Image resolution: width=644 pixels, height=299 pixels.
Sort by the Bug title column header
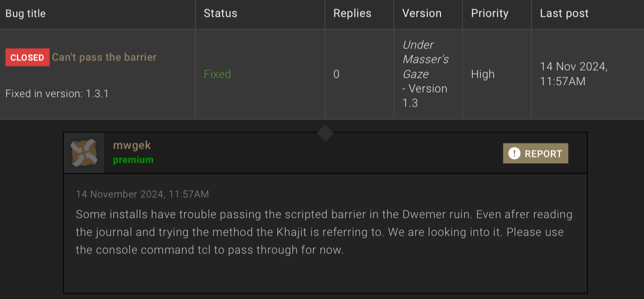(25, 13)
